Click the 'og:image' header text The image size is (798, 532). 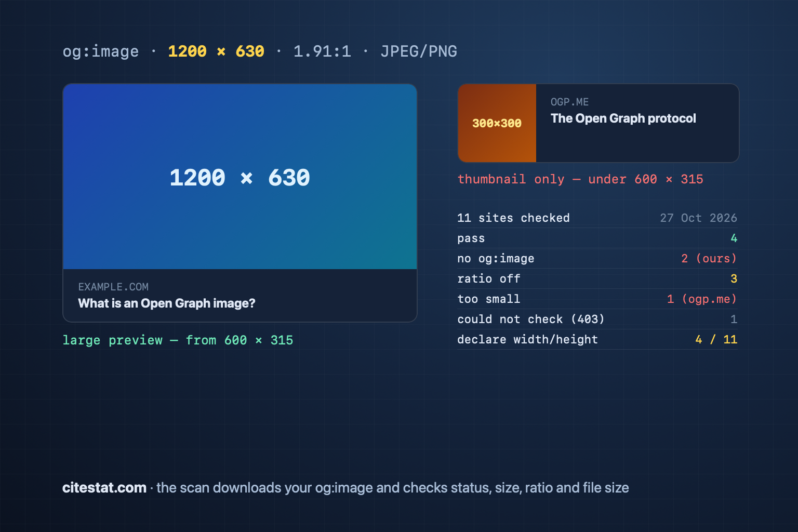[101, 51]
